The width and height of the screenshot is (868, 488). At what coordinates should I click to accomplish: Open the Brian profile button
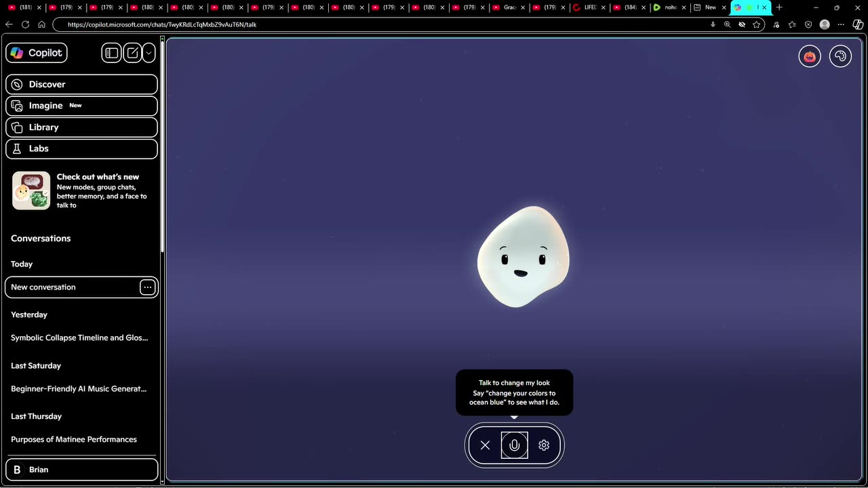pyautogui.click(x=81, y=469)
